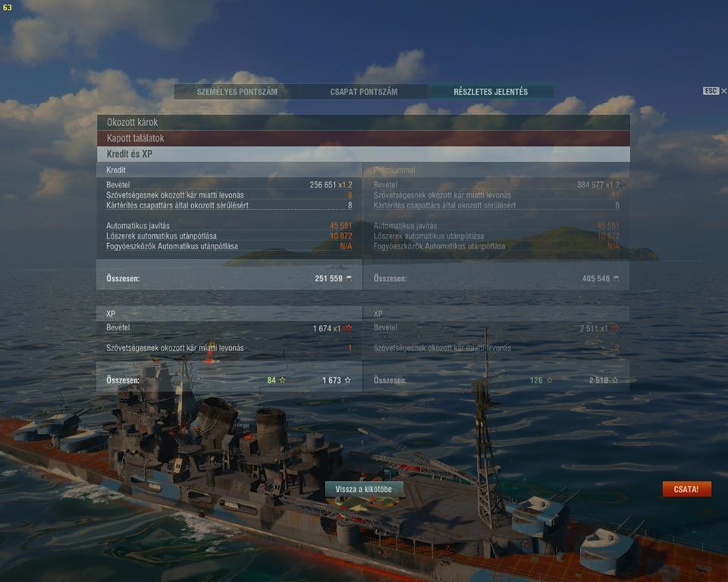
Task: Start a new battle with the Csata! button
Action: pyautogui.click(x=686, y=490)
